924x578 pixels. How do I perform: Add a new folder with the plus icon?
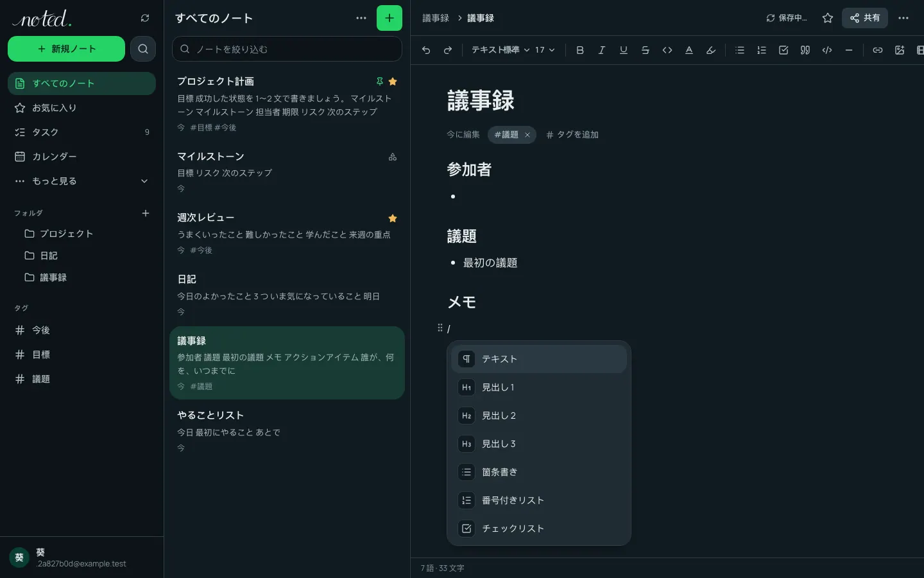point(146,213)
